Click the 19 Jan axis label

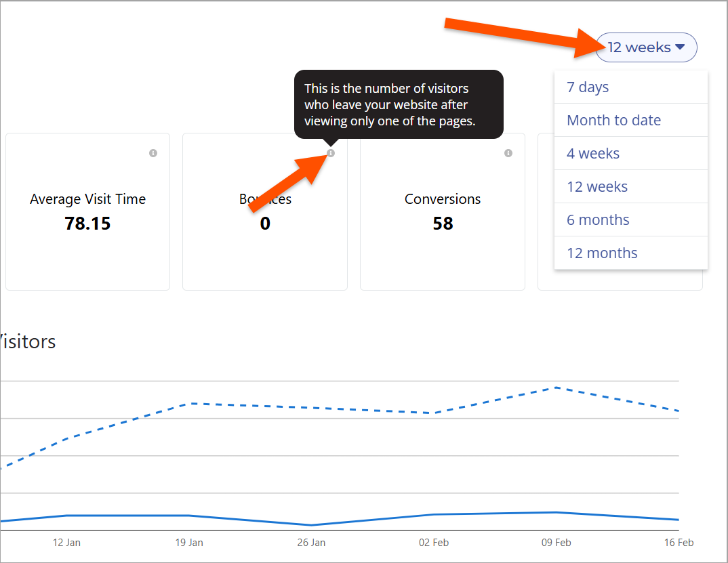189,543
